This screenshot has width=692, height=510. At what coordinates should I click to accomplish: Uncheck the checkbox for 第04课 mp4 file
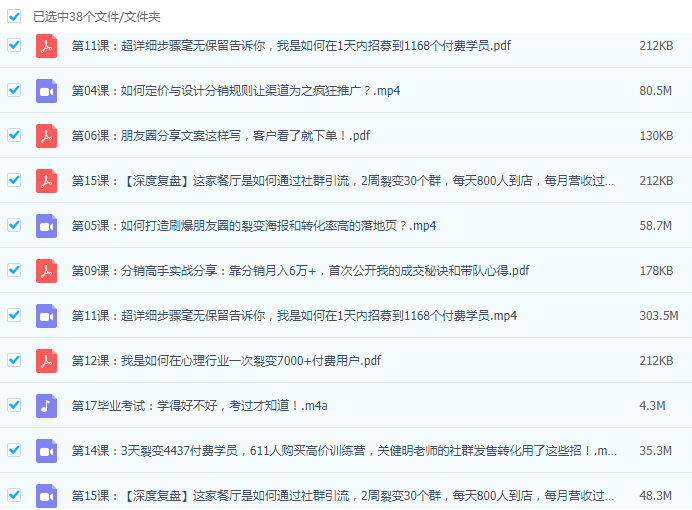point(14,90)
